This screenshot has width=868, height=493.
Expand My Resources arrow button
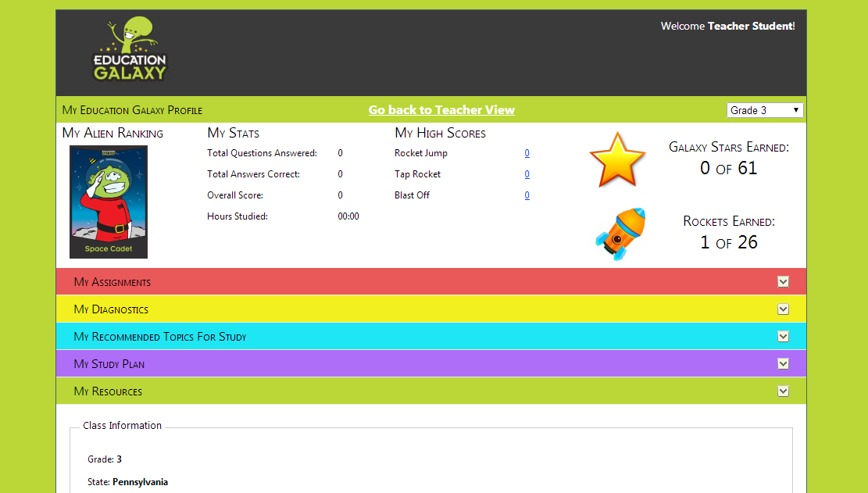tap(783, 391)
